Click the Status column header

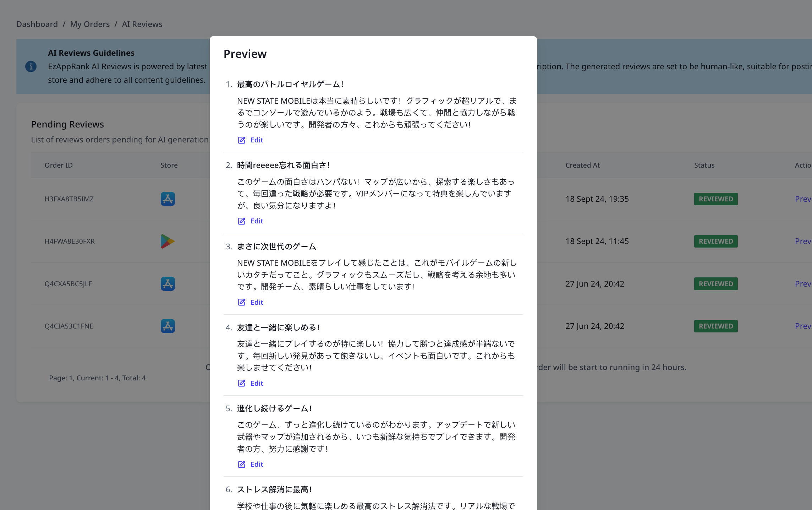[x=704, y=165]
